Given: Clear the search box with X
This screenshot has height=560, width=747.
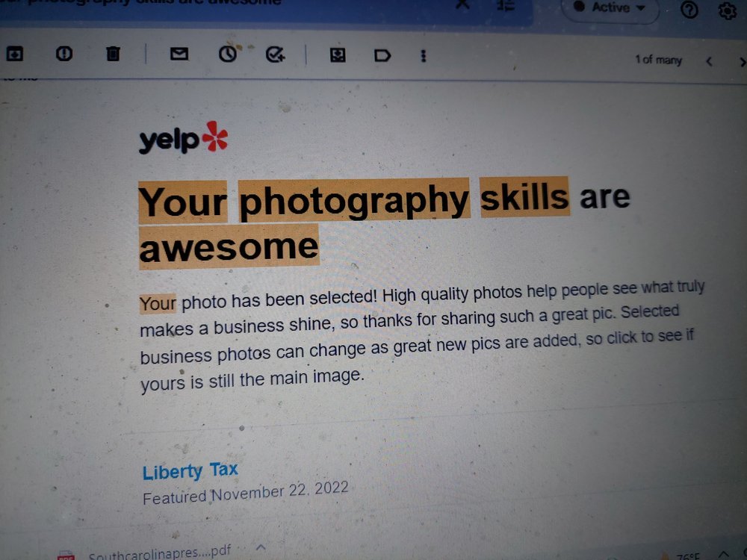Looking at the screenshot, I should pos(462,4).
